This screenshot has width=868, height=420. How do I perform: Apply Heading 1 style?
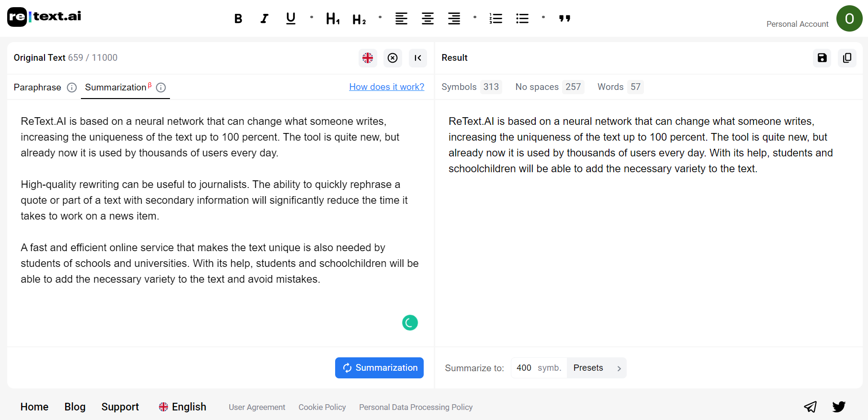tap(333, 19)
